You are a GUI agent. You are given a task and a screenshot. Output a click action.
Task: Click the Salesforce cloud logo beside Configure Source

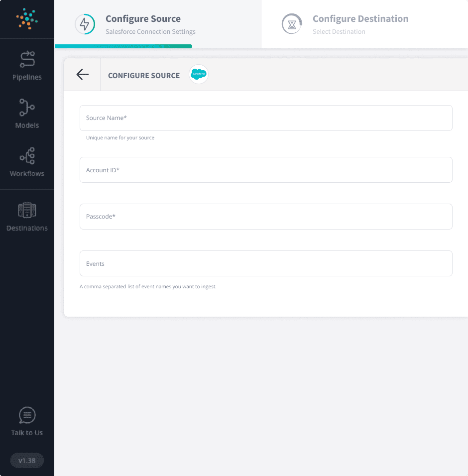click(x=198, y=74)
